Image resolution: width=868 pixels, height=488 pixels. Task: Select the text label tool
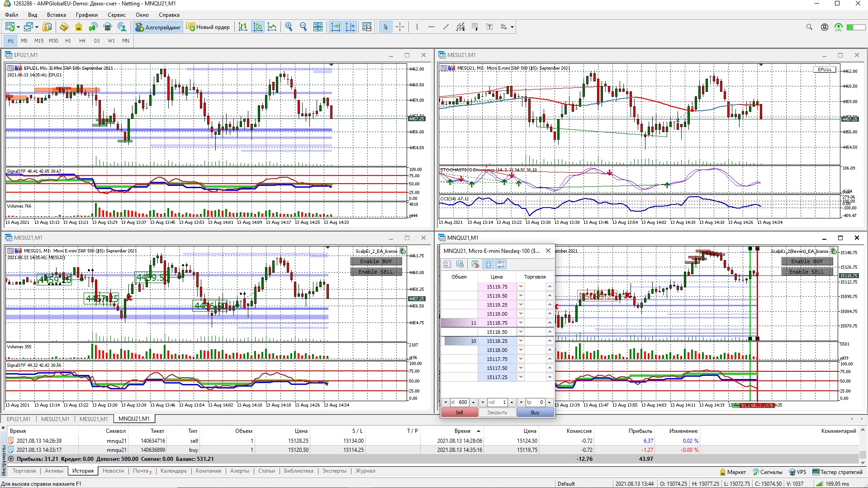coord(489,27)
